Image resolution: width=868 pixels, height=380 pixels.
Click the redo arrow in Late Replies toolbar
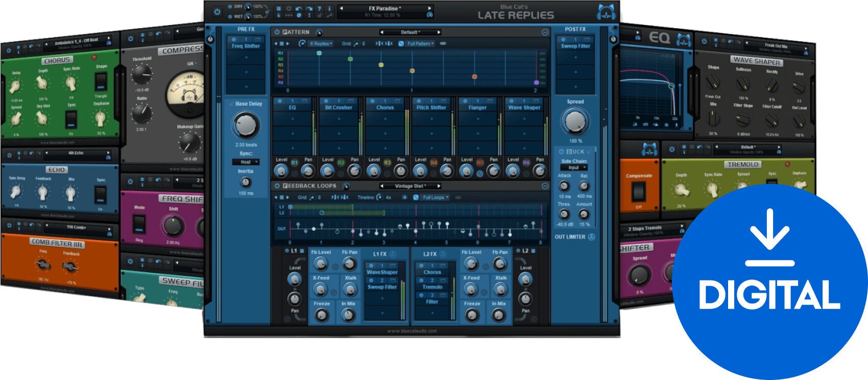[308, 9]
